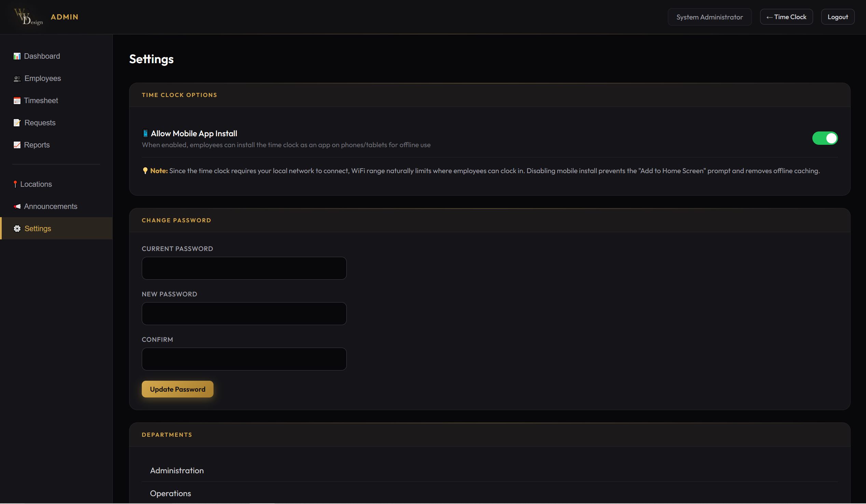Click the Announcements megaphone icon
This screenshot has width=866, height=504.
[x=17, y=207]
